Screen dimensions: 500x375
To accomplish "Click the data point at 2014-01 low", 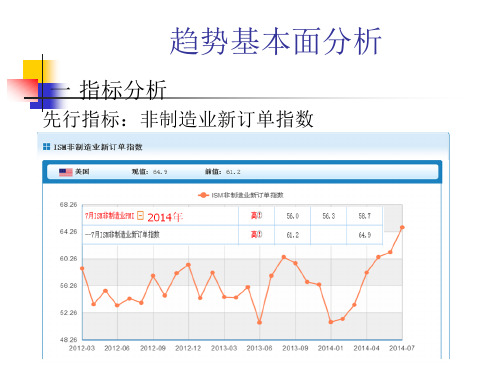I will click(x=331, y=322).
